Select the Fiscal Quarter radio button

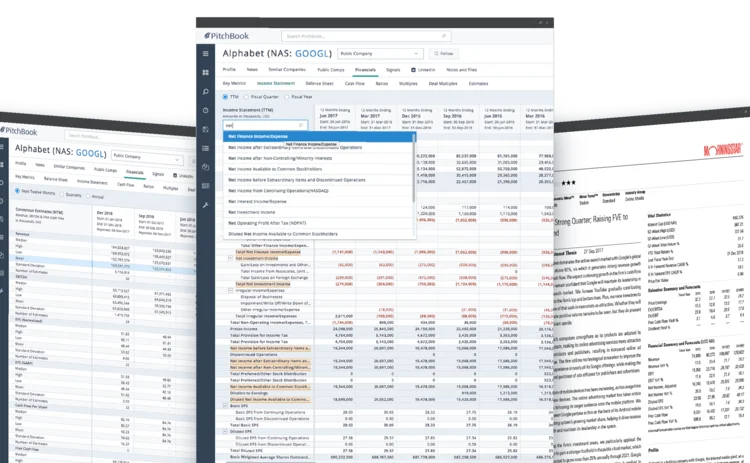point(246,97)
